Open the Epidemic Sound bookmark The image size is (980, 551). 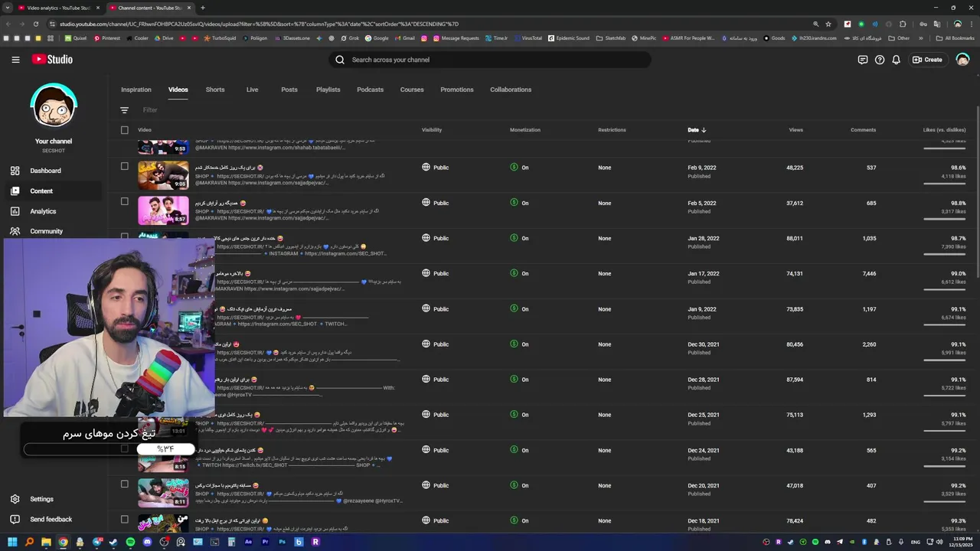569,37
